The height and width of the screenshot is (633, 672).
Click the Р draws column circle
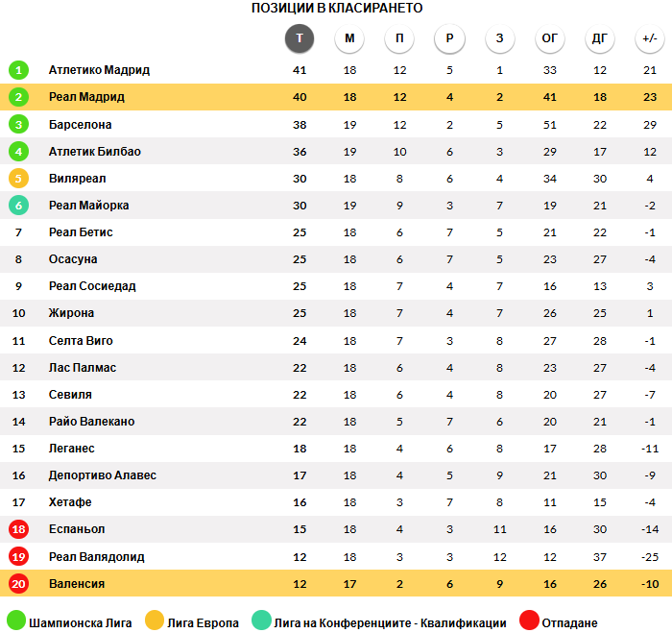[449, 38]
